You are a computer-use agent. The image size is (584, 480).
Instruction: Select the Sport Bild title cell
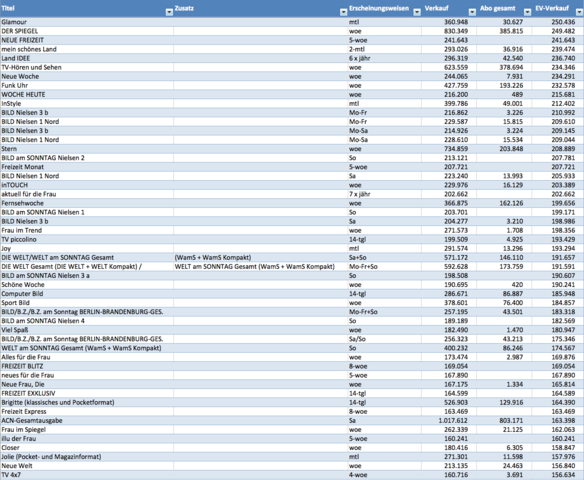(x=87, y=303)
